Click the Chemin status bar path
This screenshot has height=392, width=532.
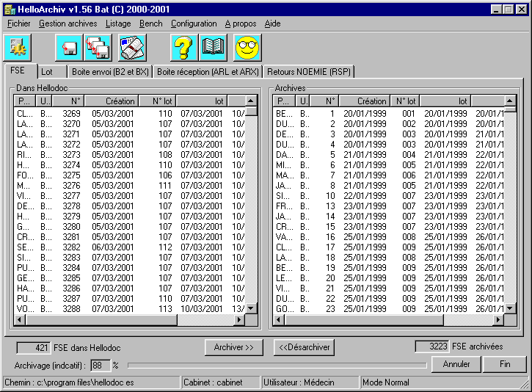click(x=92, y=382)
